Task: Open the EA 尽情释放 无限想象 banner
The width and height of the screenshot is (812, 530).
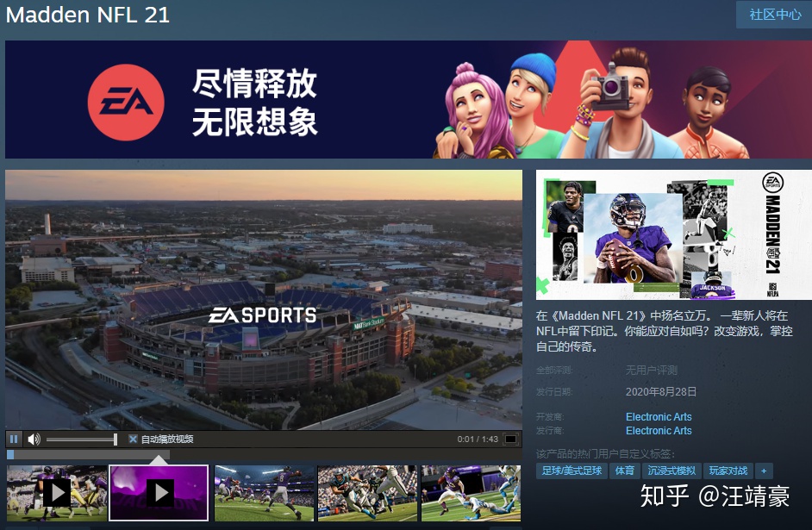Action: pyautogui.click(x=409, y=99)
